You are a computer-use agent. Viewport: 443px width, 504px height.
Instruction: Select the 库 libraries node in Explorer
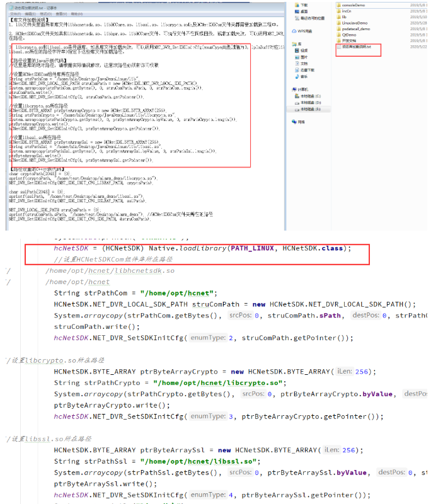(297, 44)
